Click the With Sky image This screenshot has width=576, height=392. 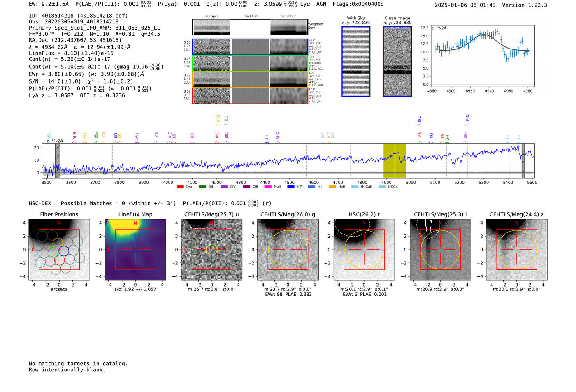tap(356, 61)
